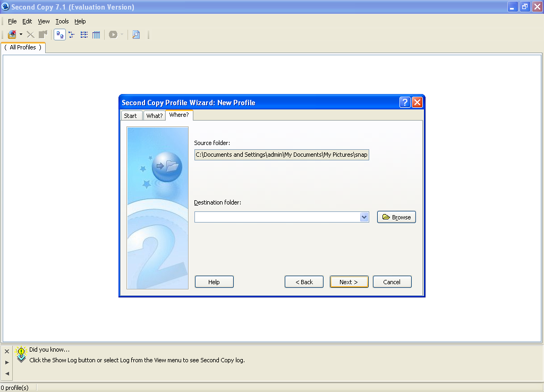Expand the Destination folder dropdown
Screen dimensions: 544x392
click(x=364, y=217)
